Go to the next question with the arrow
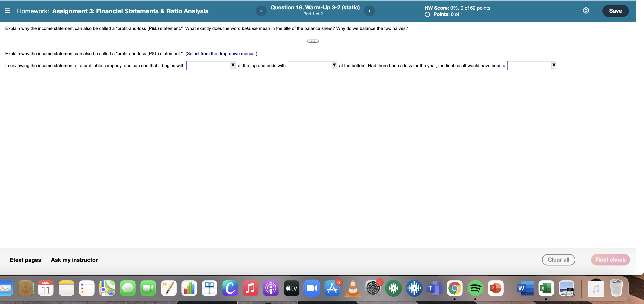The width and height of the screenshot is (644, 304). pos(369,11)
